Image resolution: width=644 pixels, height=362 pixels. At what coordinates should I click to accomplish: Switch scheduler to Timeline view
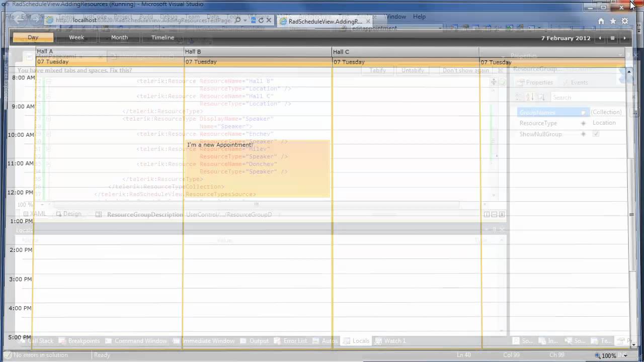(163, 38)
